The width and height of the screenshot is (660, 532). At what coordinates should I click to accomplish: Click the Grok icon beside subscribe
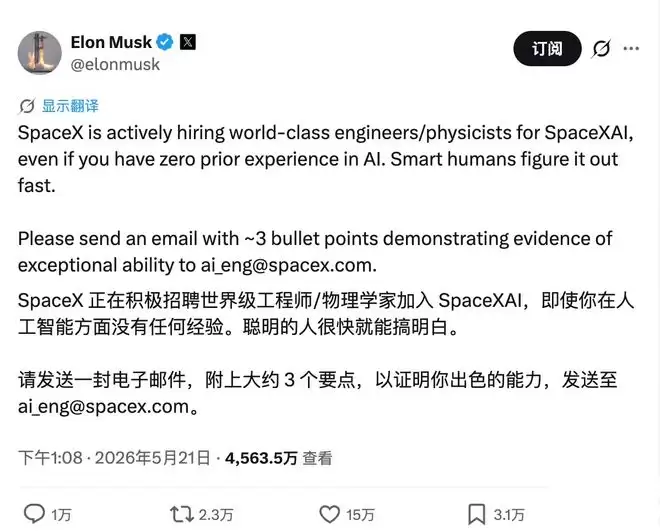601,49
